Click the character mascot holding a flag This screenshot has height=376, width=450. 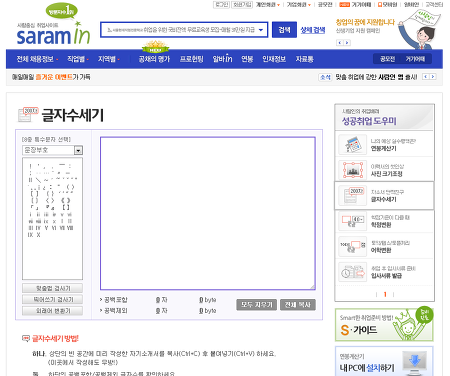(x=421, y=29)
